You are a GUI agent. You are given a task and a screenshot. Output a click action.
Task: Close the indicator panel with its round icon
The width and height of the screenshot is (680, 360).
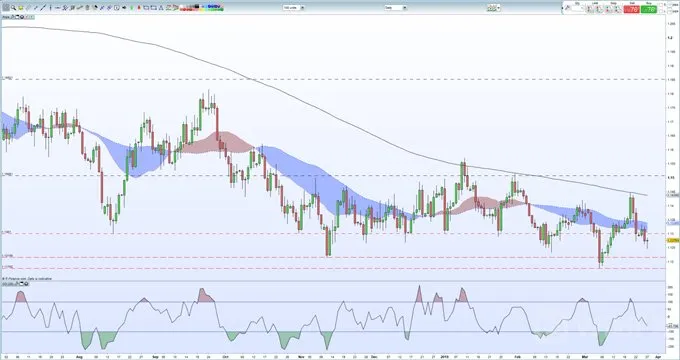[26, 284]
